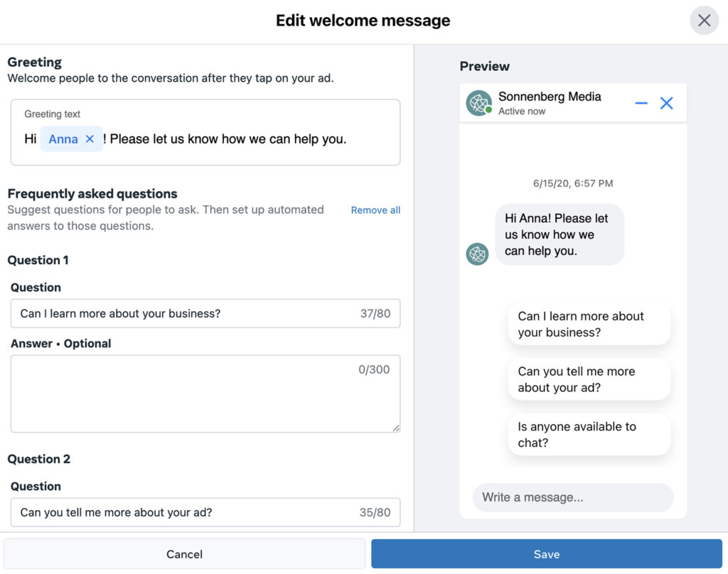
Task: Click the Sonnenberg Media profile avatar in preview
Action: 478,102
